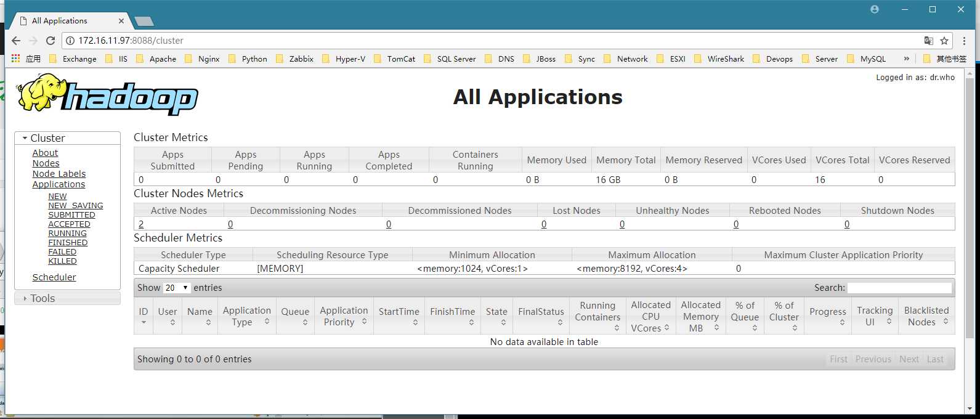
Task: Click the Hadoop elephant logo
Action: [108, 94]
